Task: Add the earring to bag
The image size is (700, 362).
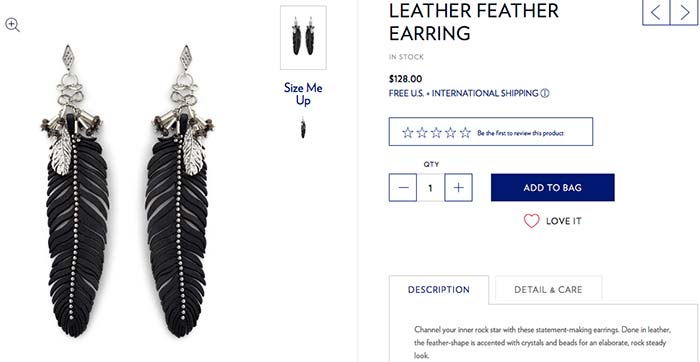Action: [553, 187]
